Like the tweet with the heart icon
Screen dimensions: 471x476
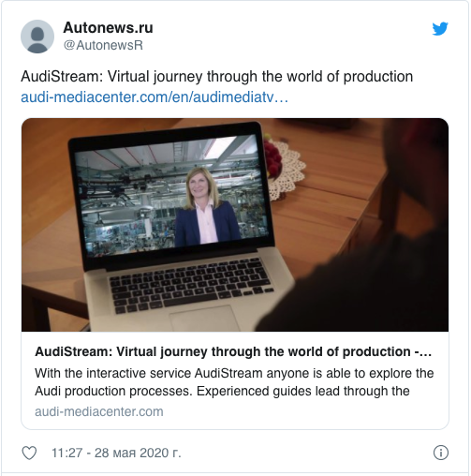point(29,453)
